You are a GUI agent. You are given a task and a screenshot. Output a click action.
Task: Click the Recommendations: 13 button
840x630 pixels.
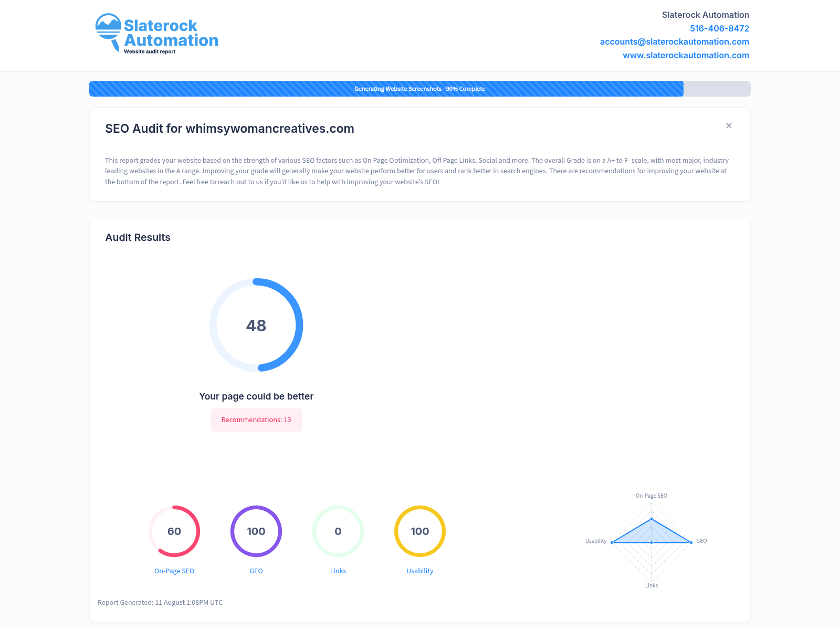point(256,420)
